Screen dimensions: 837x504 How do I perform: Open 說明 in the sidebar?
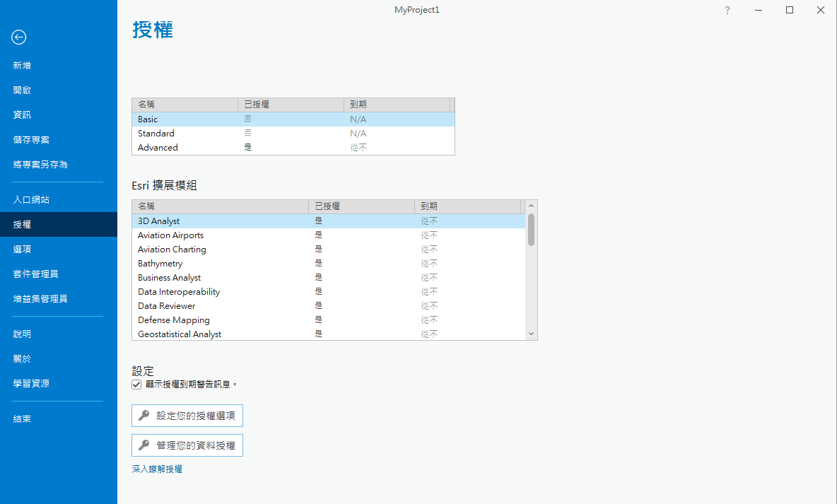(22, 334)
